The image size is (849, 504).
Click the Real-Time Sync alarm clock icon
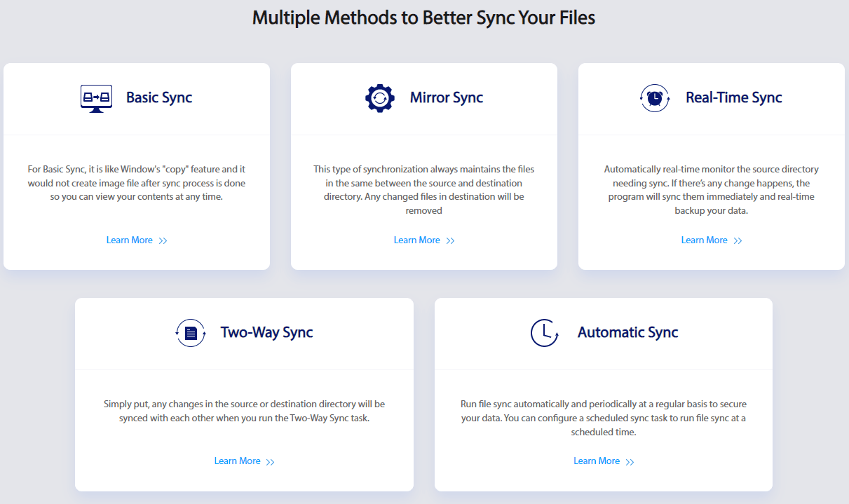coord(655,98)
